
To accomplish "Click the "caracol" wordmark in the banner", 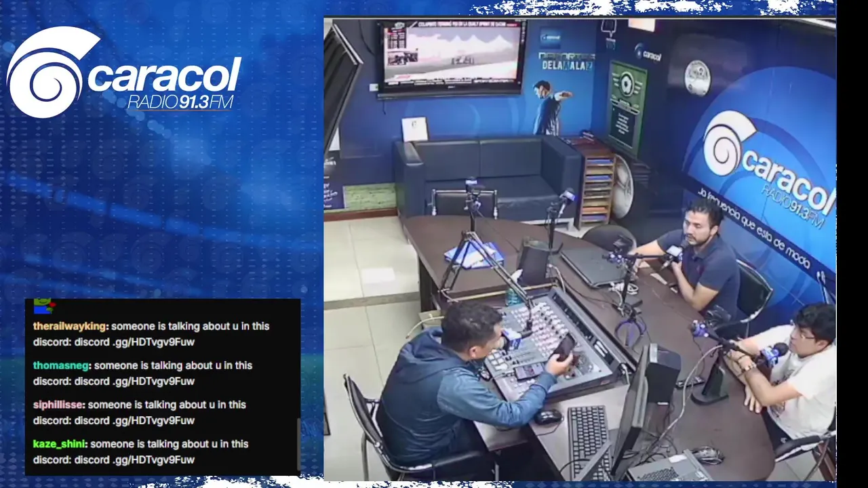I will point(165,75).
